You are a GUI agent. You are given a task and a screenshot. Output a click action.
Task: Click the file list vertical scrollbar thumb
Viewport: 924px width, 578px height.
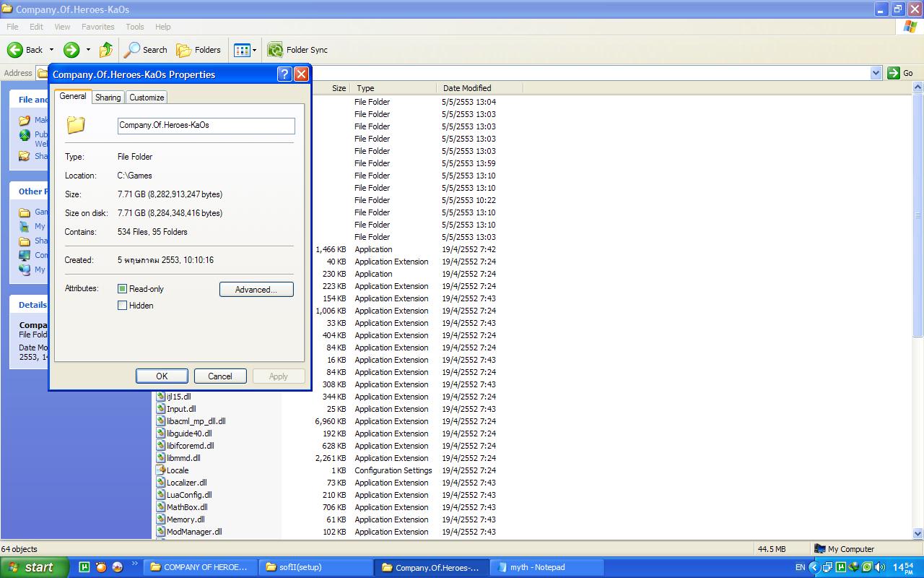(x=918, y=217)
